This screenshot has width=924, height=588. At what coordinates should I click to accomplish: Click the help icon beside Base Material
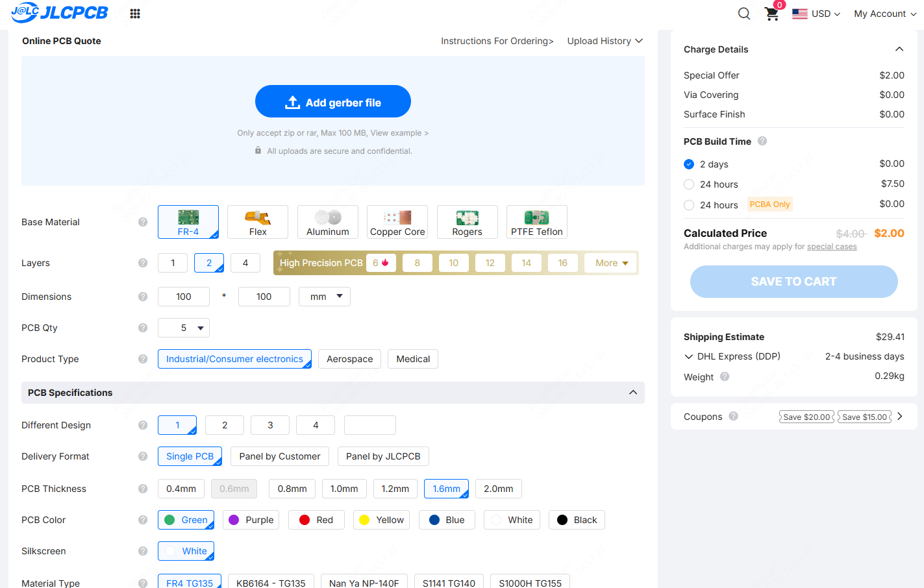[x=143, y=222]
